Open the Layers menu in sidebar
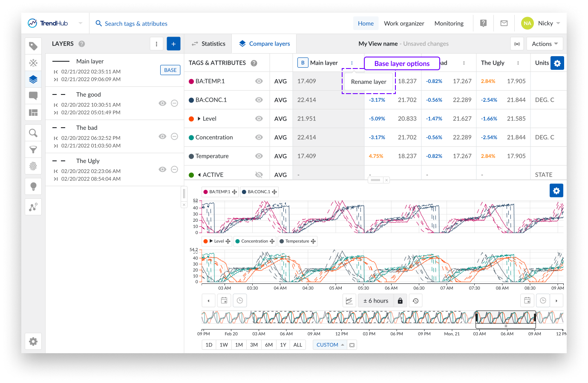This screenshot has width=588, height=383. (33, 79)
